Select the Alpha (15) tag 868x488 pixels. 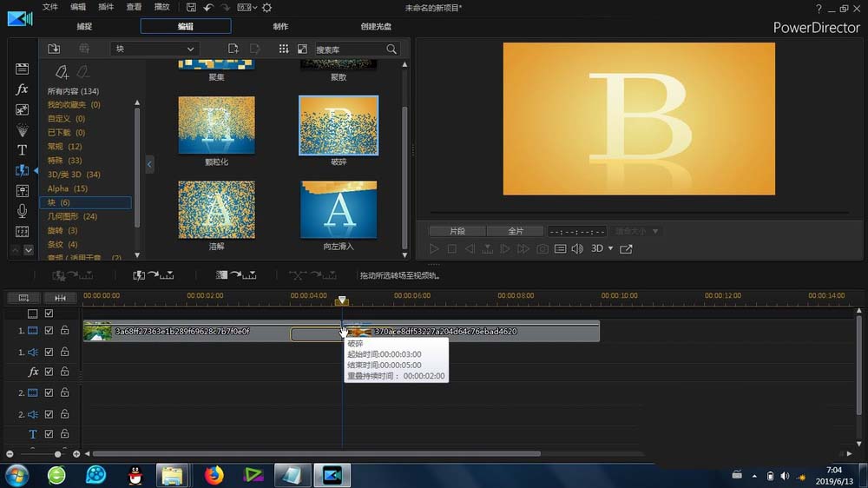coord(68,188)
